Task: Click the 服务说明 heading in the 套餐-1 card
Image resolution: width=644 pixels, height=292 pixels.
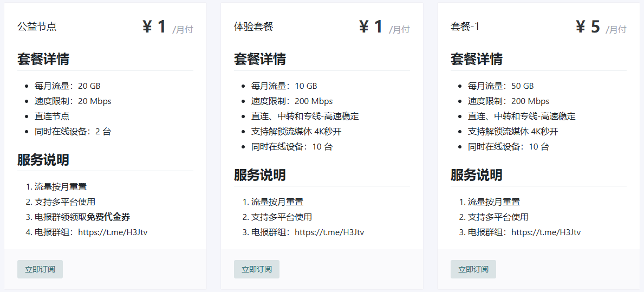Action: [x=477, y=175]
